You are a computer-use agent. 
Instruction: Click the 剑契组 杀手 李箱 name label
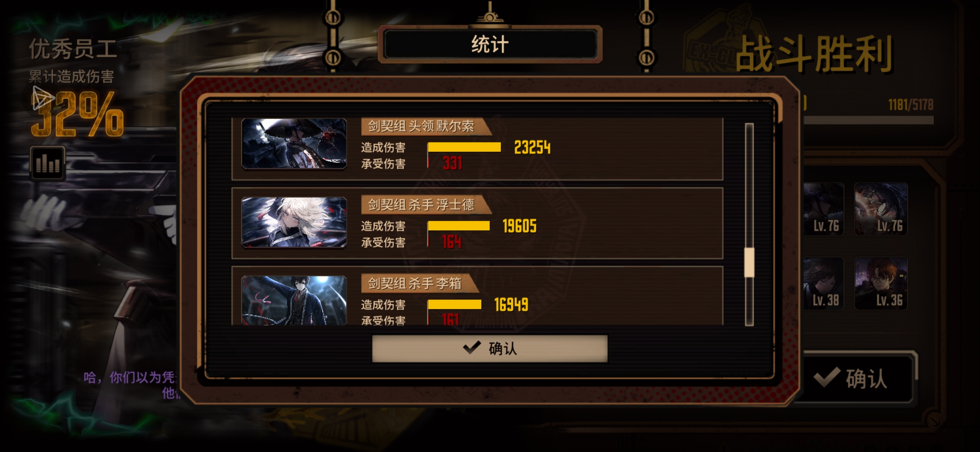click(415, 283)
